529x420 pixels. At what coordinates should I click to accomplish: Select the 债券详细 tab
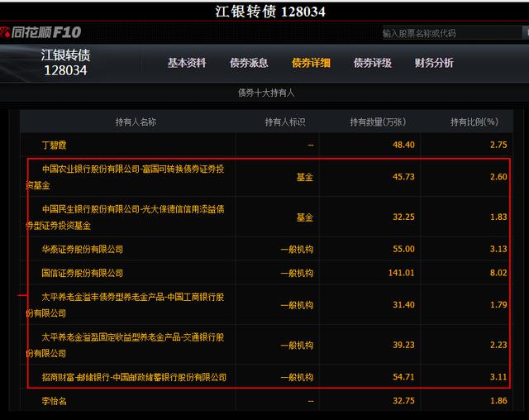(311, 63)
